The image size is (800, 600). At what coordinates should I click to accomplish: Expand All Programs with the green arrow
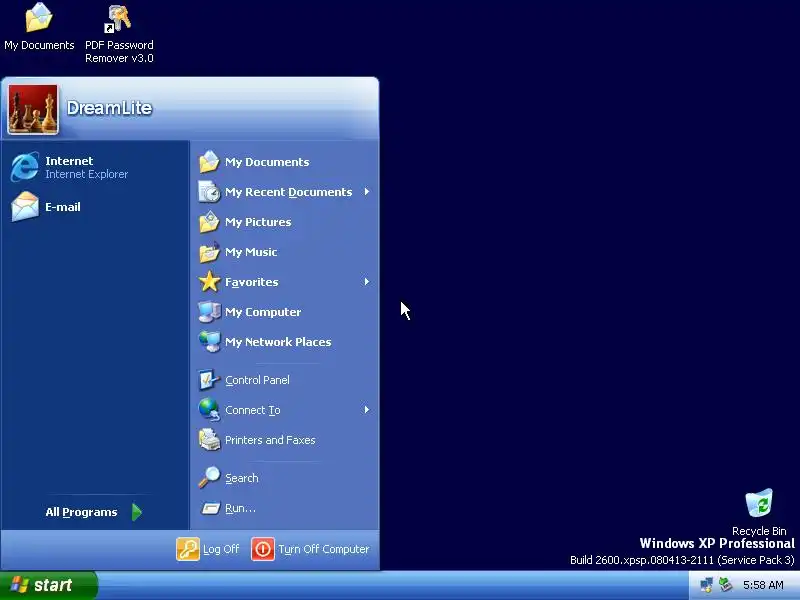(137, 512)
